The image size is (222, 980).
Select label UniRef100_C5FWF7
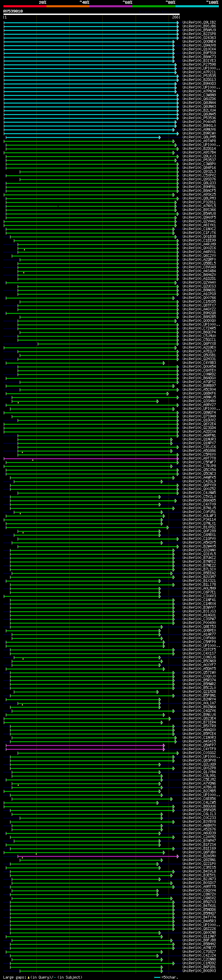(x=199, y=462)
